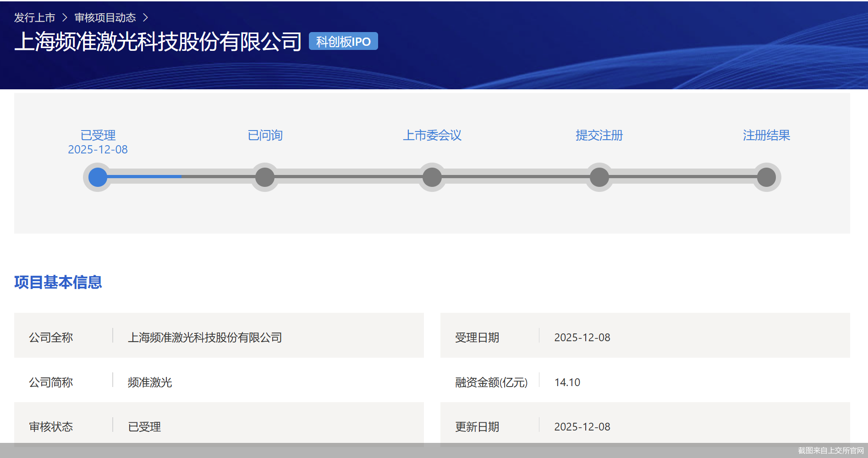
Task: Expand the breadcrumb arrow after 发行上市
Action: pyautogui.click(x=64, y=17)
